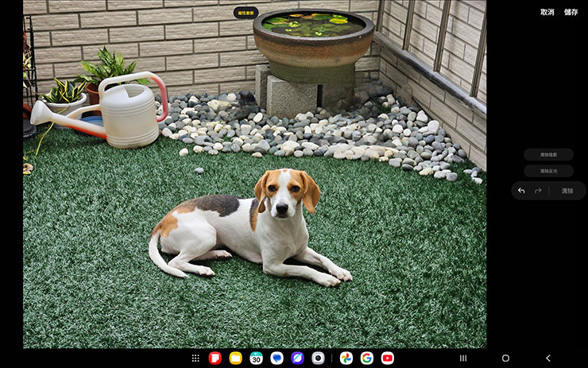
Task: Launch the Google app from the taskbar
Action: pos(366,358)
